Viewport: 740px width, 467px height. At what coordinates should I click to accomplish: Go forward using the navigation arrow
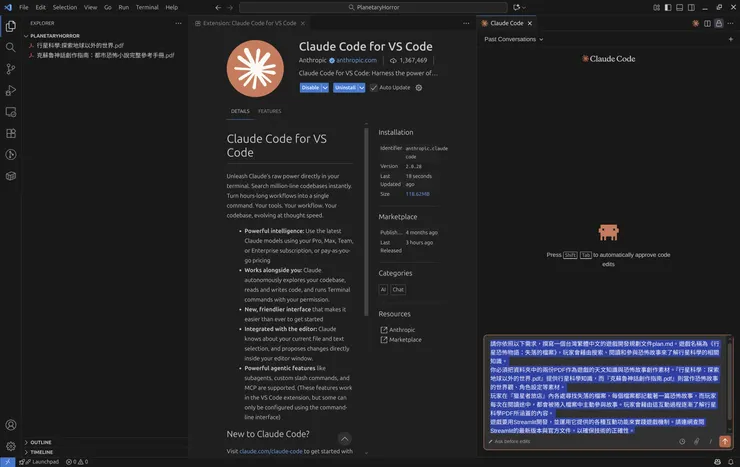point(230,7)
